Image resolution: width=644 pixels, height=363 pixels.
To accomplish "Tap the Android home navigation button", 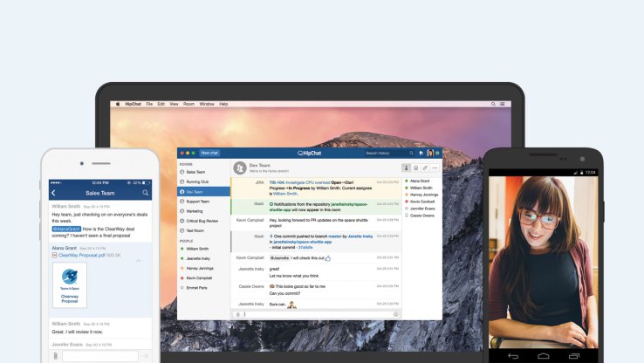I will [544, 356].
